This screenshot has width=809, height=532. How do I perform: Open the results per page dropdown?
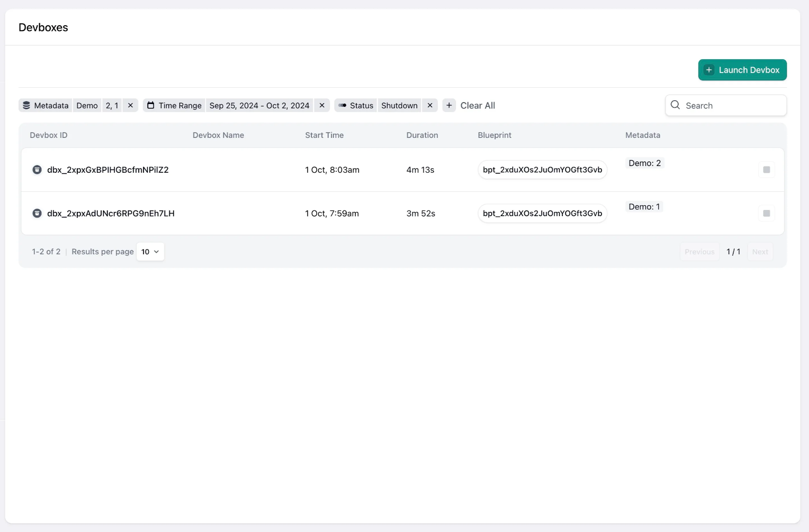150,251
